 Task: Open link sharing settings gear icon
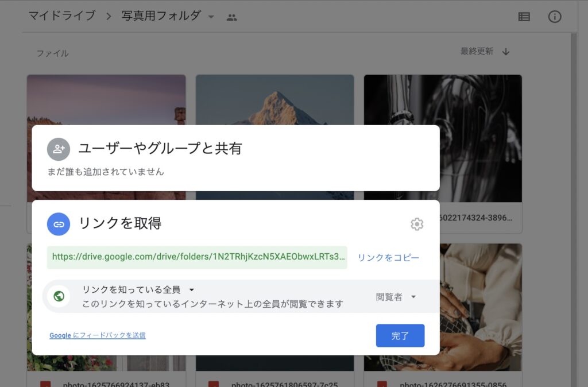[x=417, y=224]
